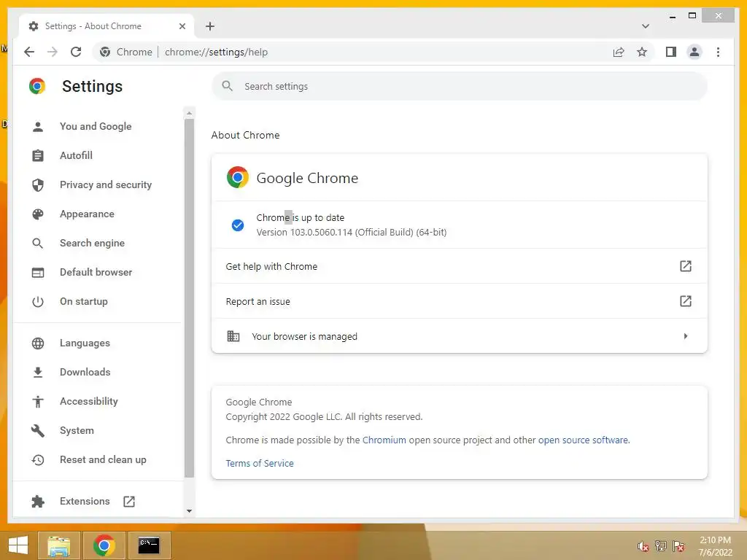The height and width of the screenshot is (560, 747).
Task: Open the three-dot Chrome menu
Action: [718, 52]
